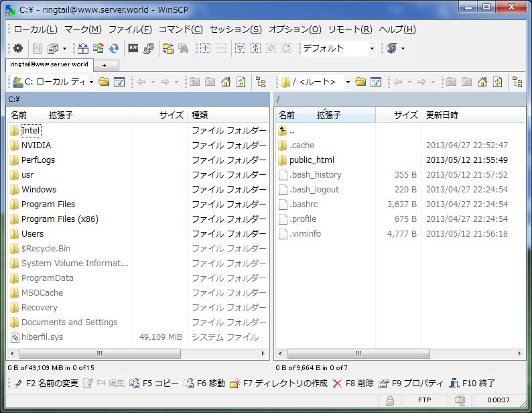
Task: Expand the remote path <ルート> dropdown
Action: coord(348,82)
